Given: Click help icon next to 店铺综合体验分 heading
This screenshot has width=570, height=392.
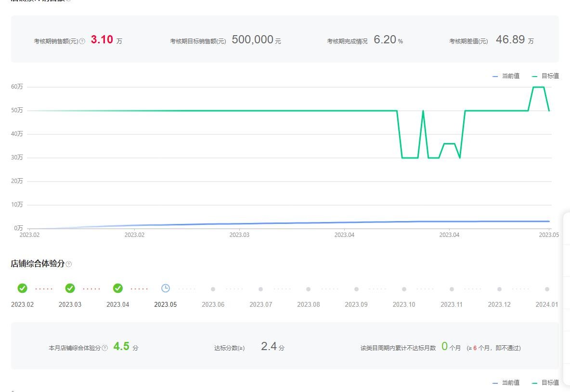Looking at the screenshot, I should click(69, 264).
